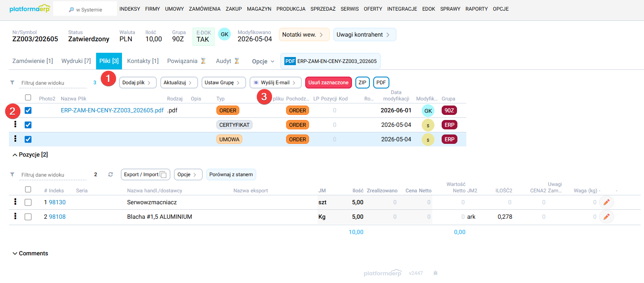The image size is (644, 283).
Task: Click the PDF button in files toolbar
Action: click(x=381, y=83)
